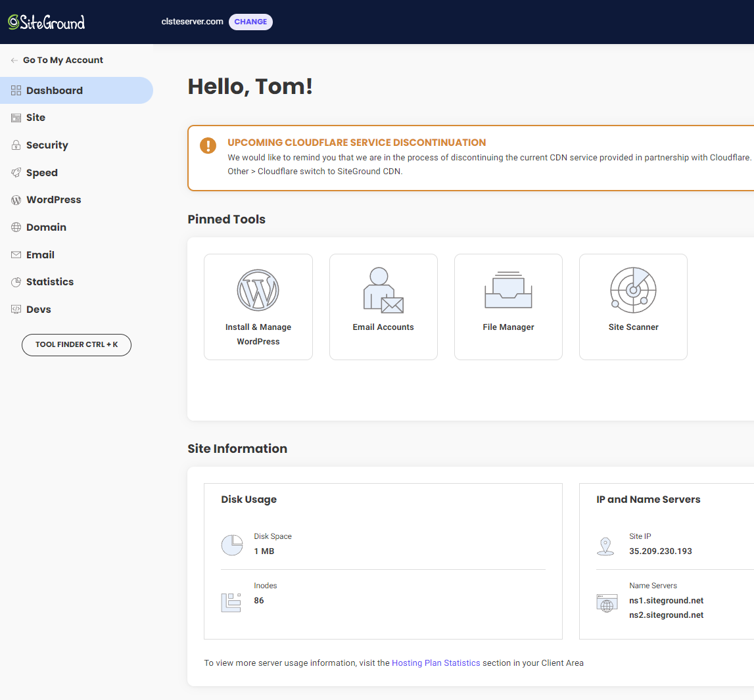
Task: Click the site IP 35.209.230.193
Action: (x=660, y=551)
